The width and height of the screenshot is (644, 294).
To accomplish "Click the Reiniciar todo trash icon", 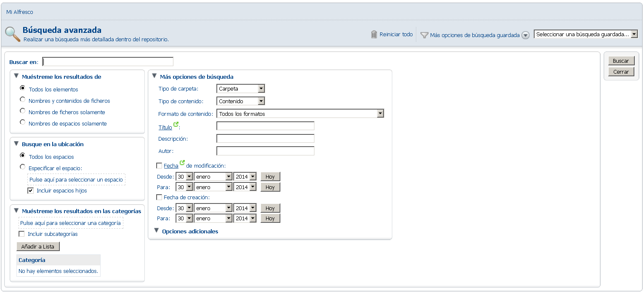I will click(374, 35).
